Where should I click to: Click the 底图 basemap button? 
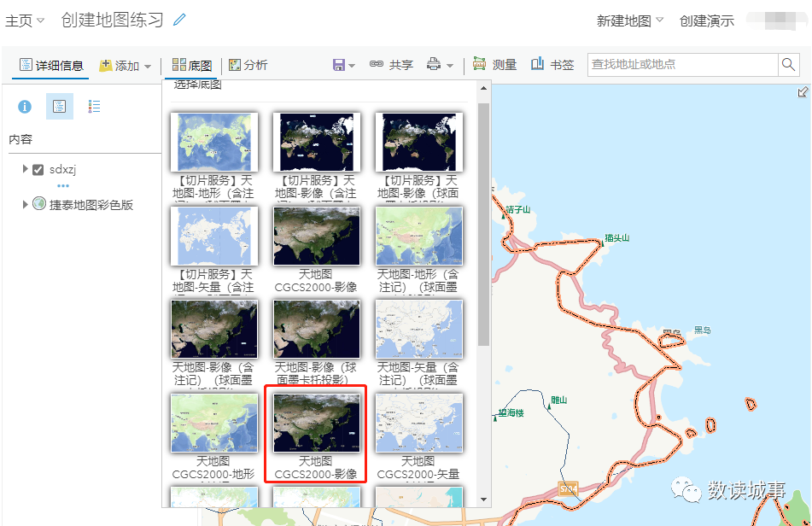[x=192, y=65]
